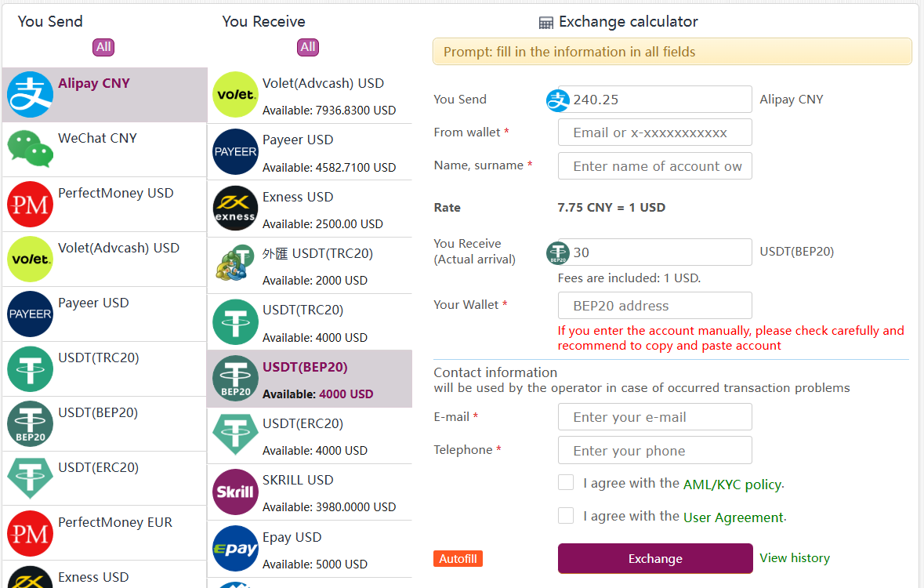Select the USDT(ERC20) diamond icon to receive
Viewport: 924px width, 588px height.
pyautogui.click(x=235, y=434)
